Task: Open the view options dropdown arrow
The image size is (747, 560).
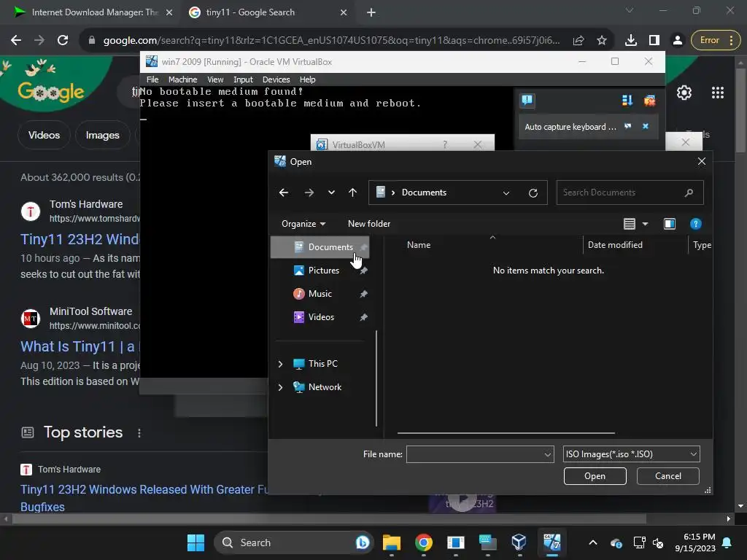Action: [x=645, y=224]
